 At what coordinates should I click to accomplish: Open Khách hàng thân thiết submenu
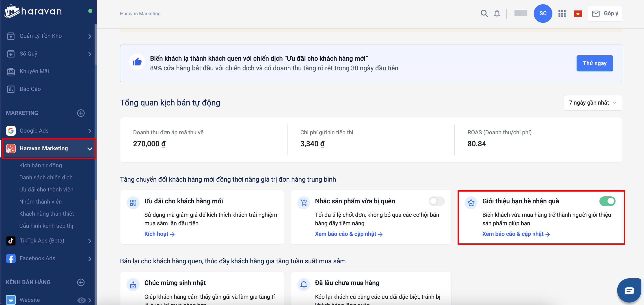pos(47,214)
